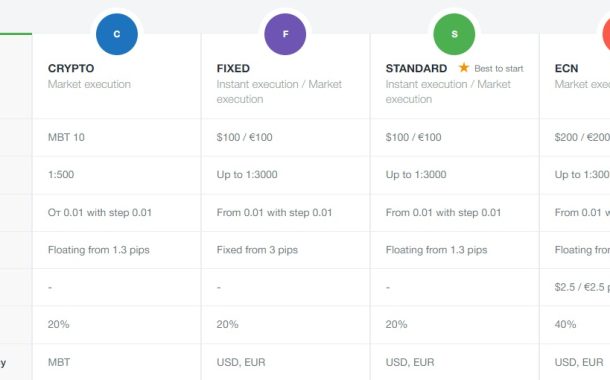Click the purple Fixed account circle icon
The image size is (610, 380).
[285, 34]
